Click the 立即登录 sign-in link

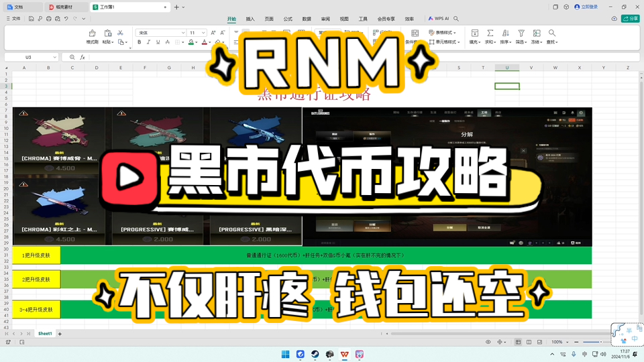(x=586, y=7)
